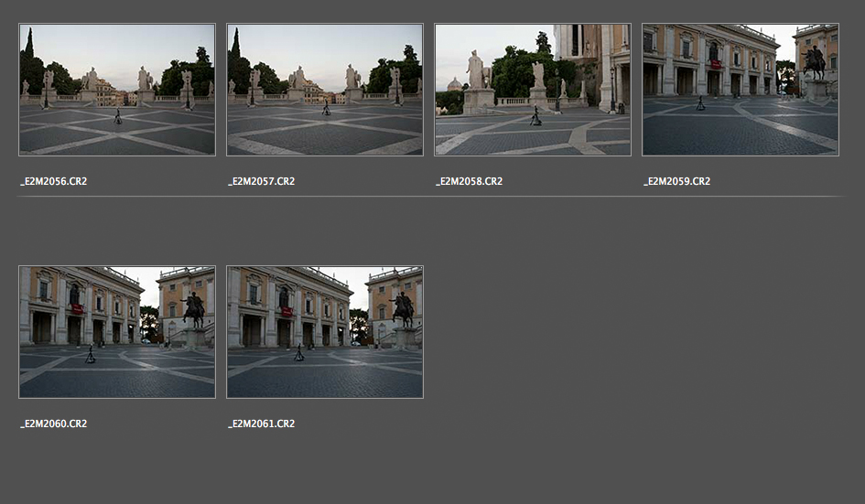Select the _E2M2056.CR2 photo thumbnail

click(x=117, y=90)
